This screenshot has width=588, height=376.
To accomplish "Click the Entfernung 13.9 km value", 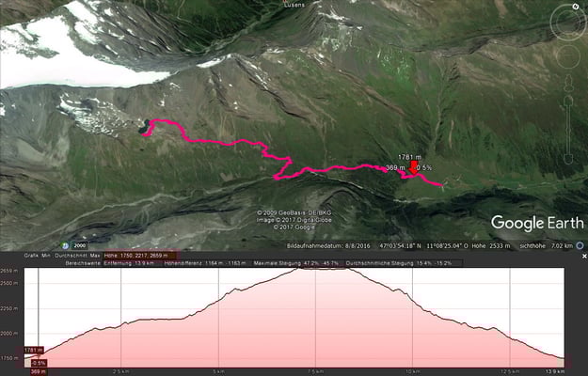I will 130,263.
